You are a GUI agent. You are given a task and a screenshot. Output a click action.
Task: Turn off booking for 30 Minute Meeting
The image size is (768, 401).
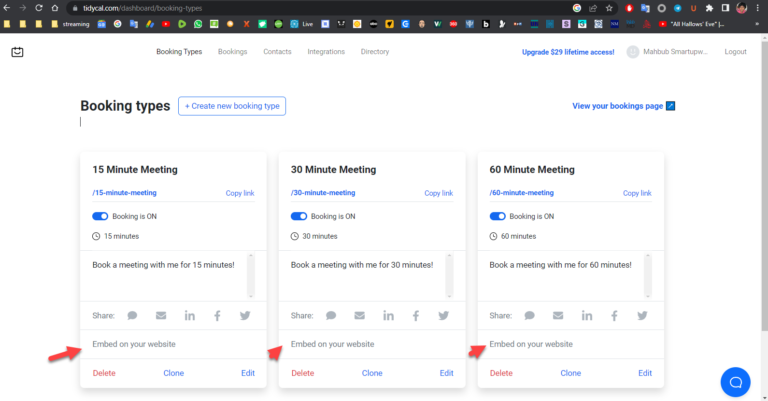[x=299, y=216]
